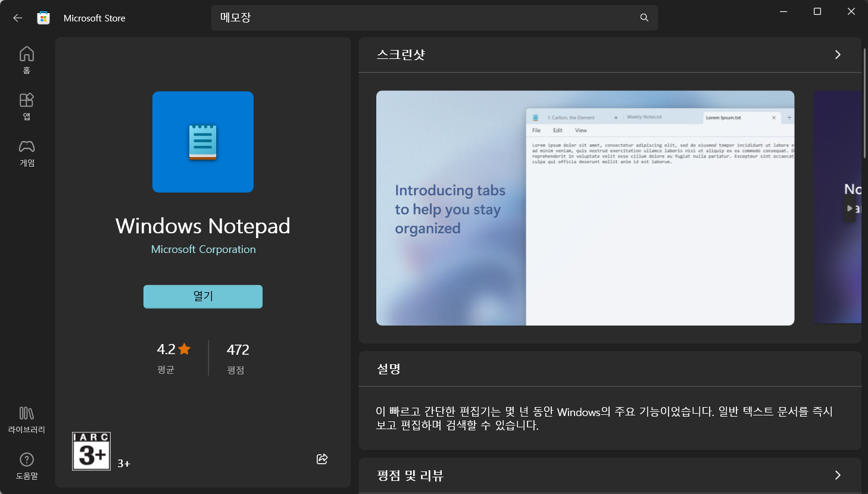Open the Microsoft Corporation publisher link

(x=202, y=249)
